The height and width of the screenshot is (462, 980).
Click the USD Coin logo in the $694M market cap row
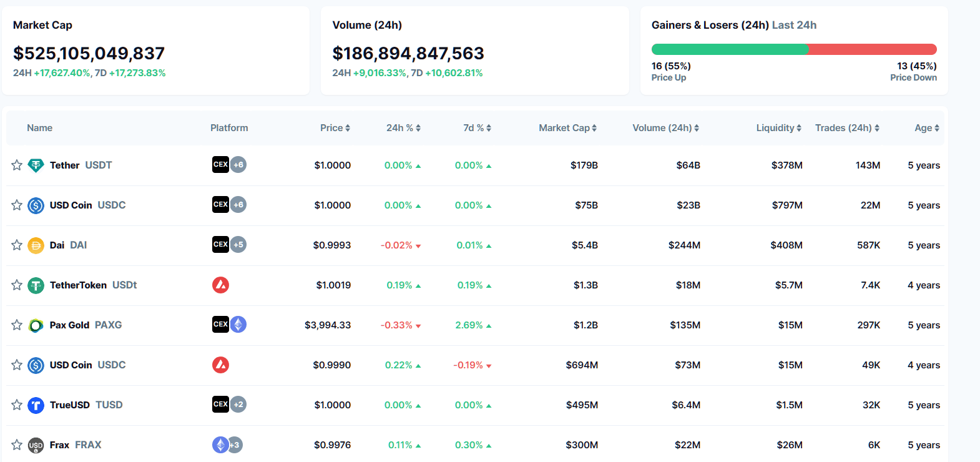[36, 365]
